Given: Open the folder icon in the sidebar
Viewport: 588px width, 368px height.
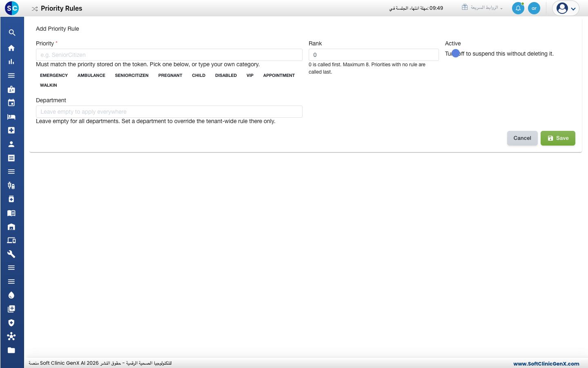Looking at the screenshot, I should [11, 350].
